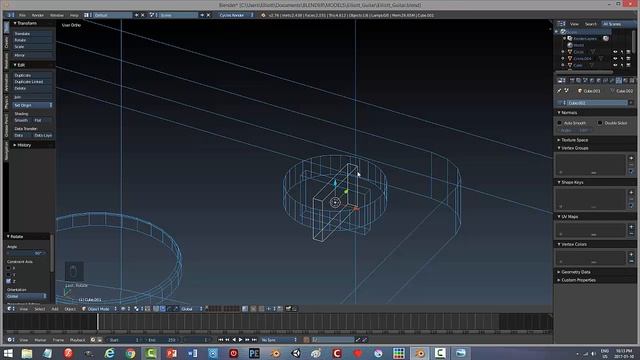
Task: Open the Outliner Search menu
Action: pos(591,24)
